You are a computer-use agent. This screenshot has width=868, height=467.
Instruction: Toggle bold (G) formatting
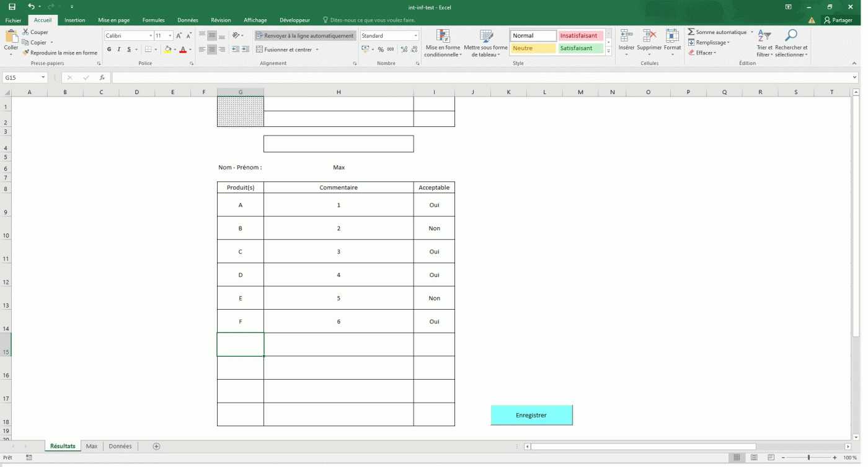[x=109, y=50]
